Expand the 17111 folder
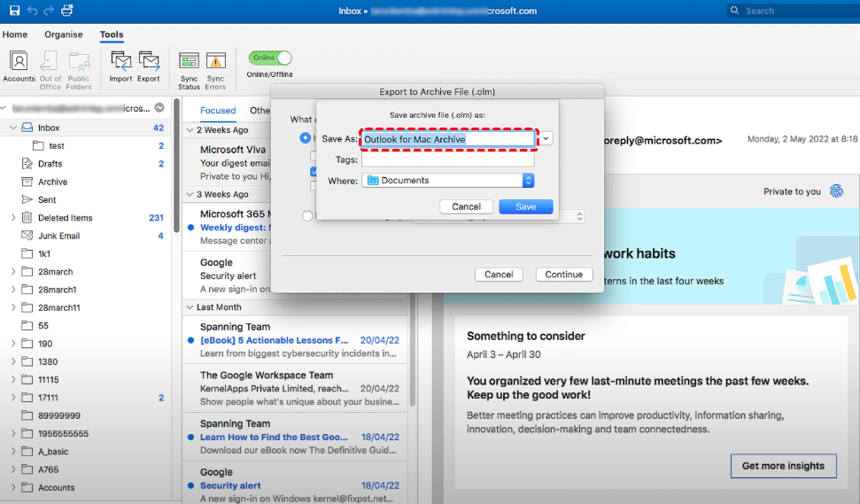Viewport: 860px width, 504px height. pos(13,398)
